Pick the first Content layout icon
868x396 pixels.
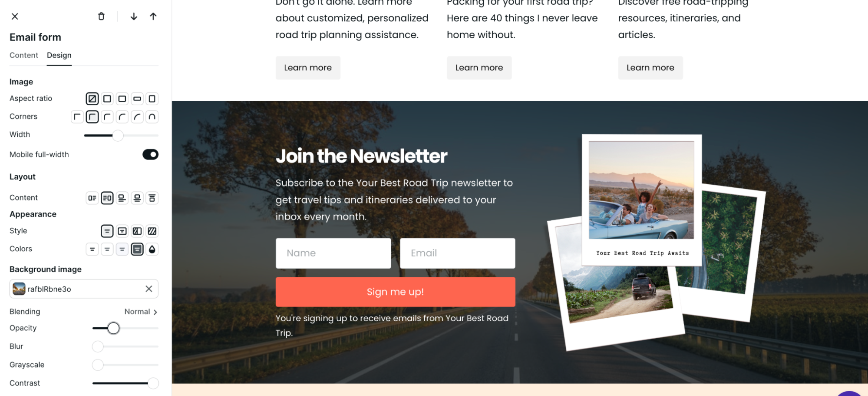[x=92, y=198]
